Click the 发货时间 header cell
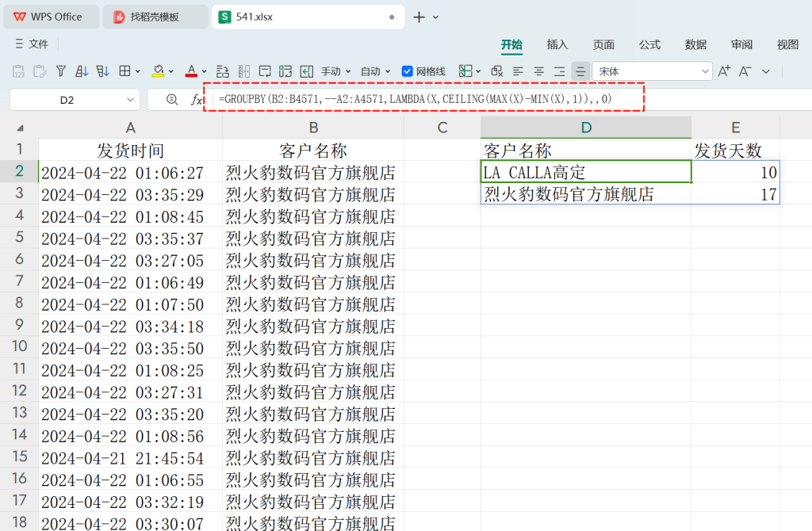The height and width of the screenshot is (531, 812). tap(131, 150)
